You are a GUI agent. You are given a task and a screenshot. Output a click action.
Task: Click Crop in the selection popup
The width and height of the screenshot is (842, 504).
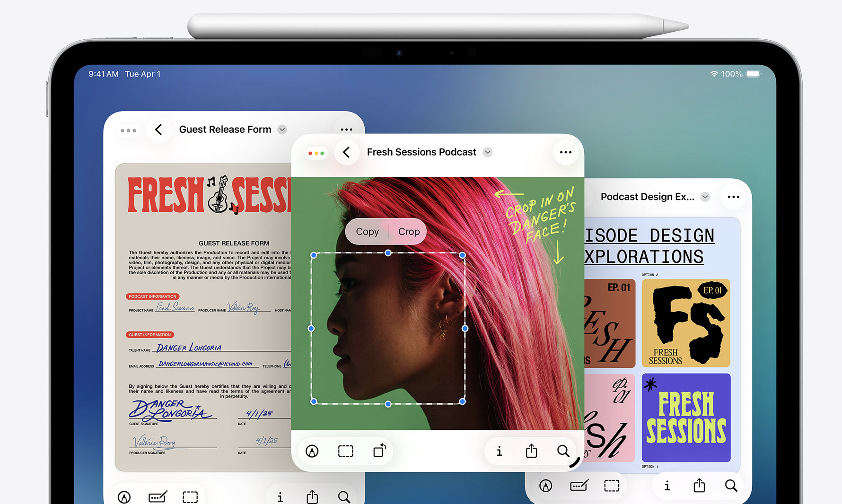[x=409, y=232]
